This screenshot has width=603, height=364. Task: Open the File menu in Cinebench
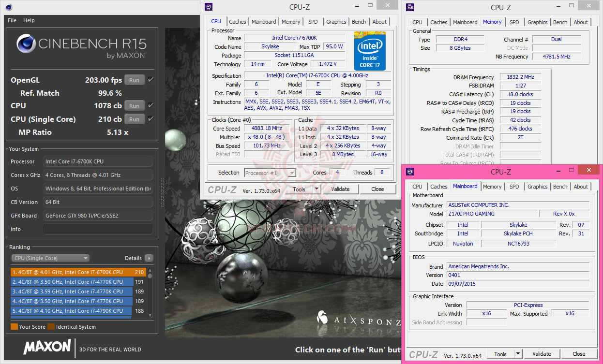click(11, 20)
